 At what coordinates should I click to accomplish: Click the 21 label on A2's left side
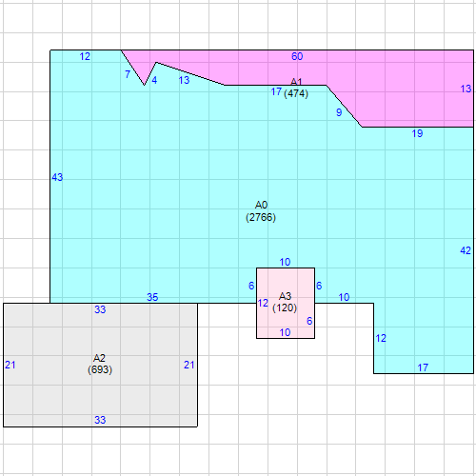pyautogui.click(x=10, y=365)
